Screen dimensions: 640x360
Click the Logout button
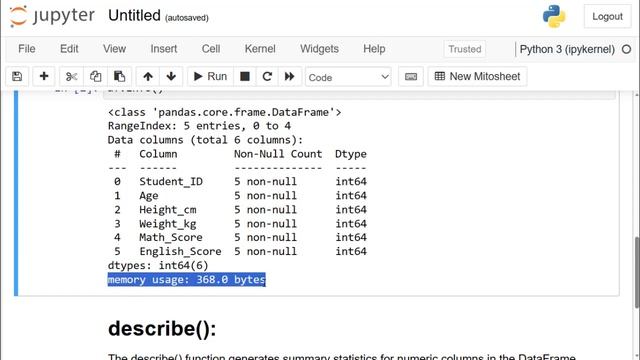[607, 16]
